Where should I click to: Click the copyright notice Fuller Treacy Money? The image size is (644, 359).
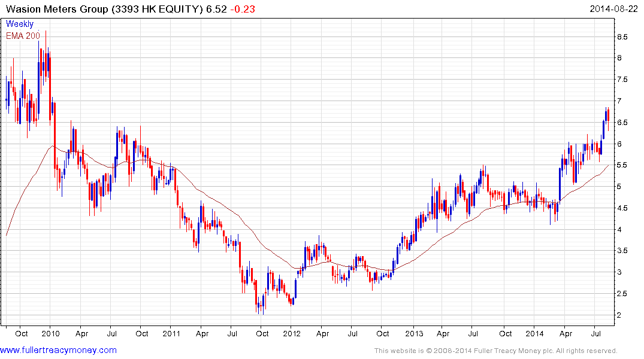496,351
